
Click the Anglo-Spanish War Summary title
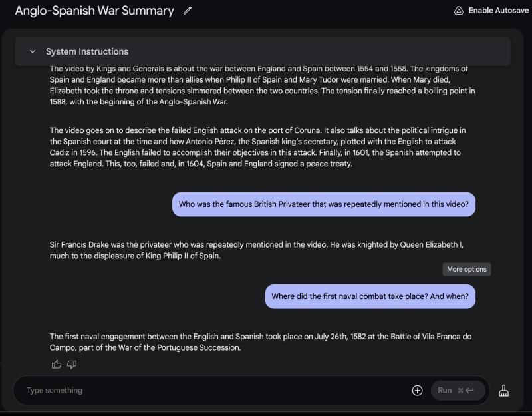coord(94,11)
